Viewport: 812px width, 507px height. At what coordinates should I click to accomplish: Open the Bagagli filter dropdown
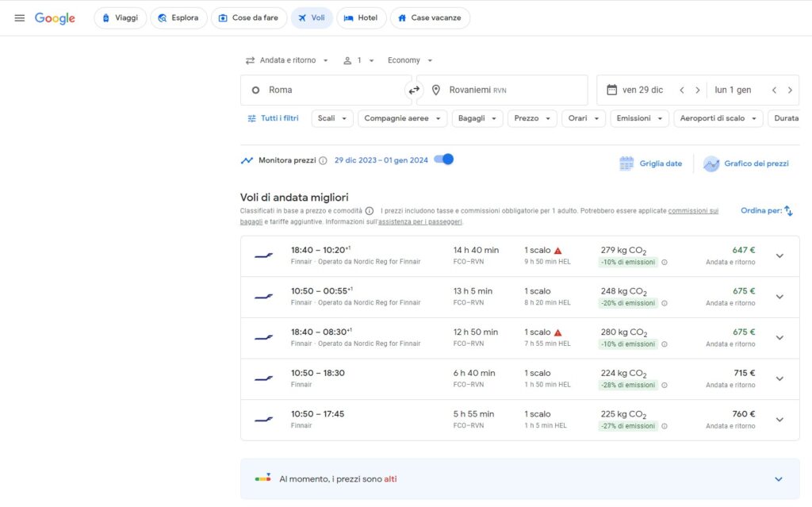[477, 118]
